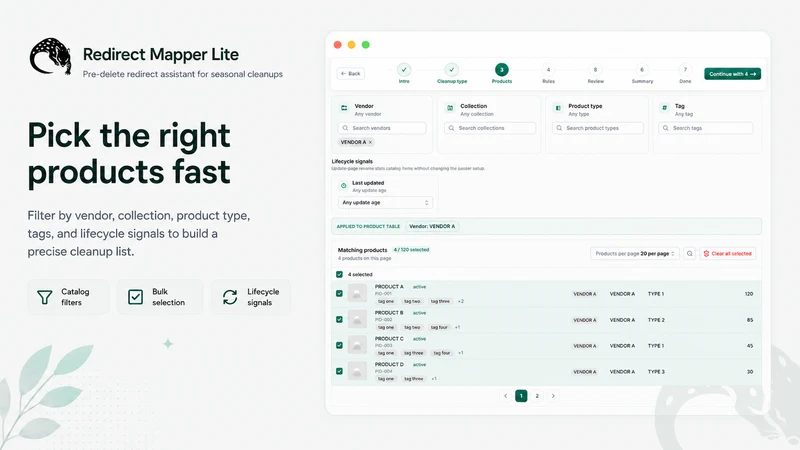The image size is (800, 450).
Task: Click the '+2' extra tags in PRODUCT A
Action: coord(461,302)
